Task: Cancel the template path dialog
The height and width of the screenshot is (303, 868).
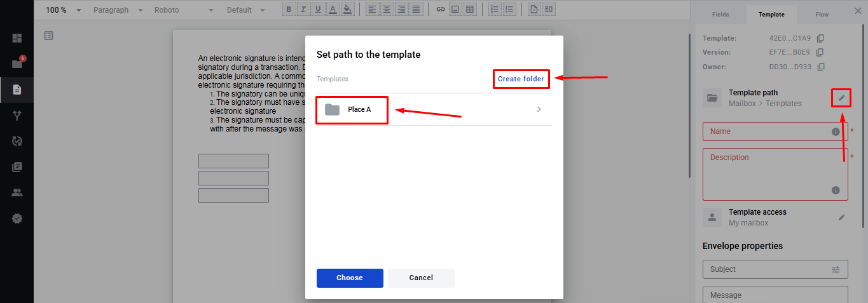Action: [421, 278]
